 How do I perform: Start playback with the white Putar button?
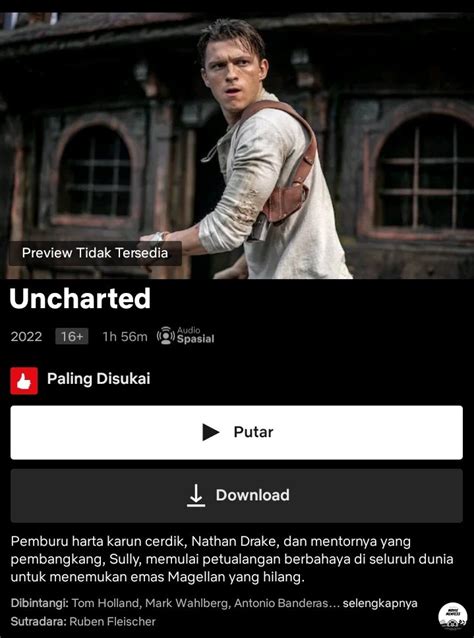click(x=236, y=433)
